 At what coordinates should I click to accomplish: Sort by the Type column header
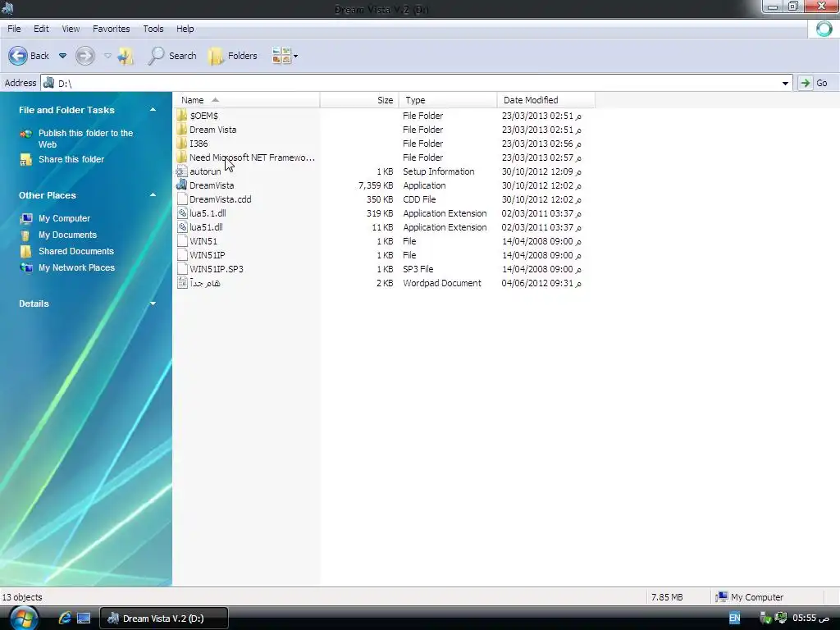click(448, 100)
